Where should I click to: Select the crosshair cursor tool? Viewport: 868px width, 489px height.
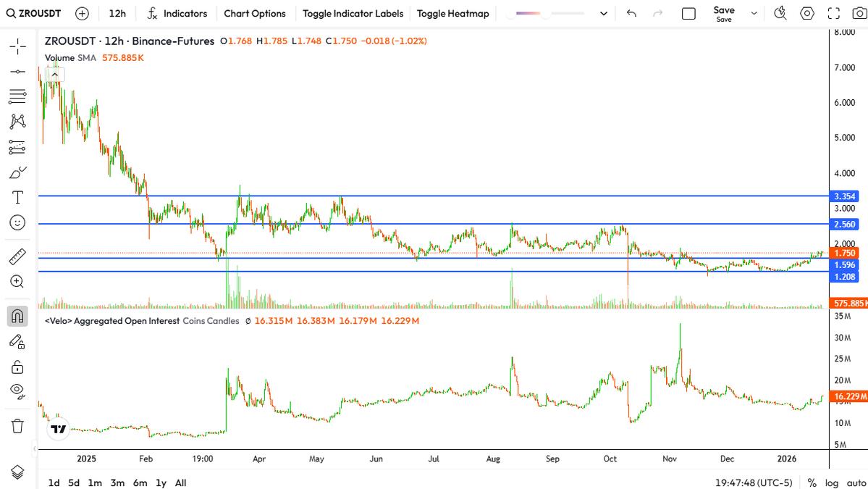click(x=18, y=47)
